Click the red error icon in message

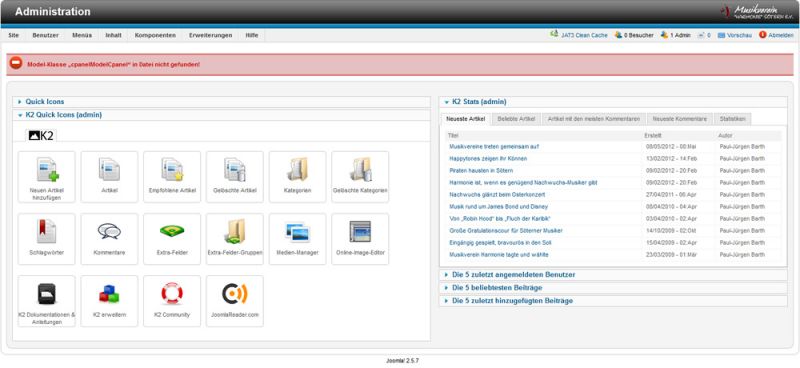click(x=16, y=63)
